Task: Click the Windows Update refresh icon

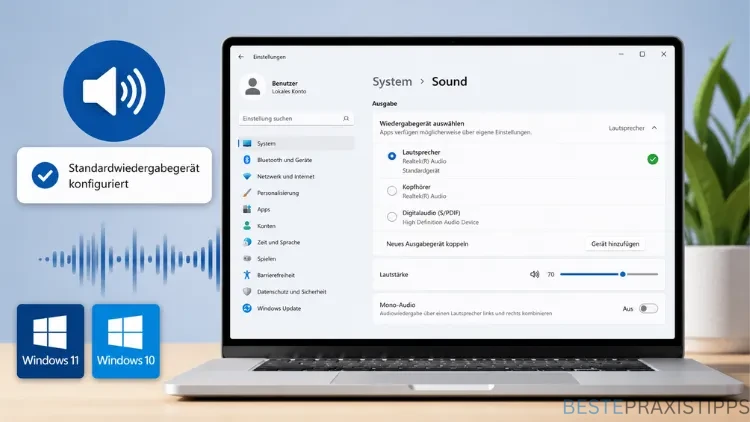Action: 247,308
